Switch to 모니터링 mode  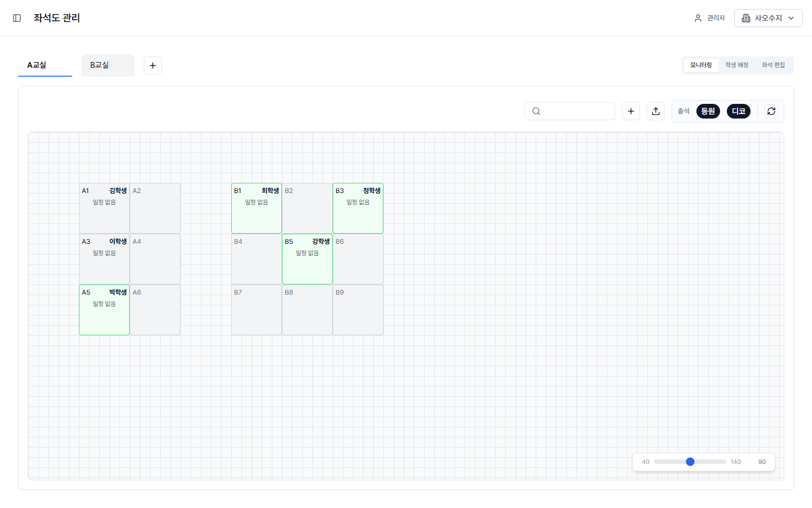tap(701, 65)
